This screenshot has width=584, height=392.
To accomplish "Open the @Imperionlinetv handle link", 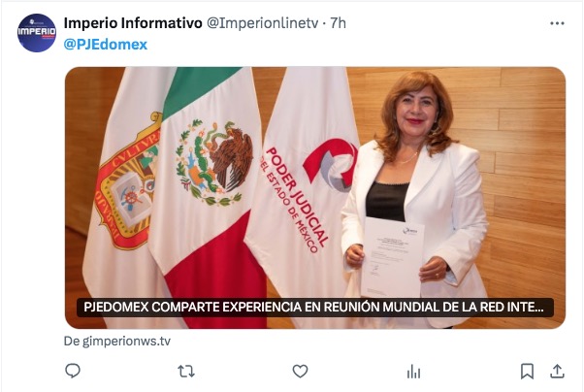I will (263, 23).
